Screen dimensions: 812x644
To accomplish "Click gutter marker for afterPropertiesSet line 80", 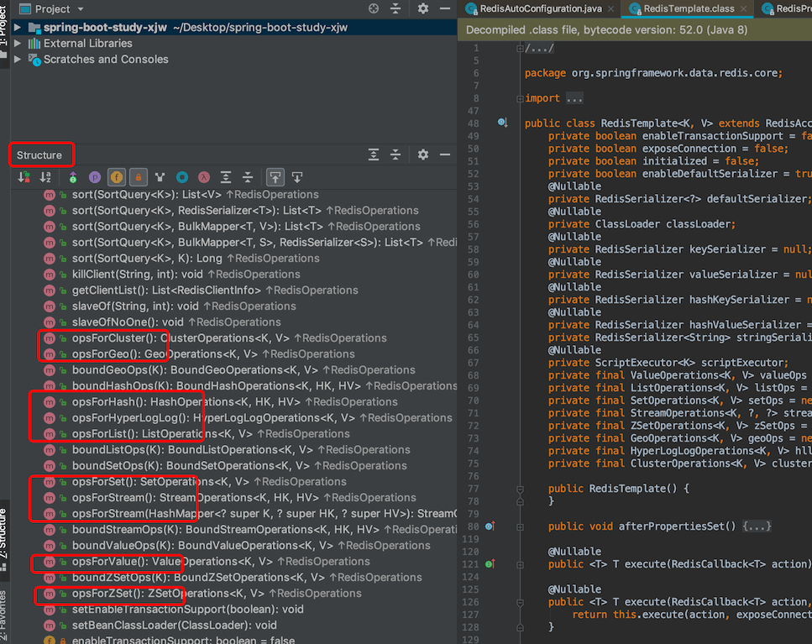I will pos(490,526).
